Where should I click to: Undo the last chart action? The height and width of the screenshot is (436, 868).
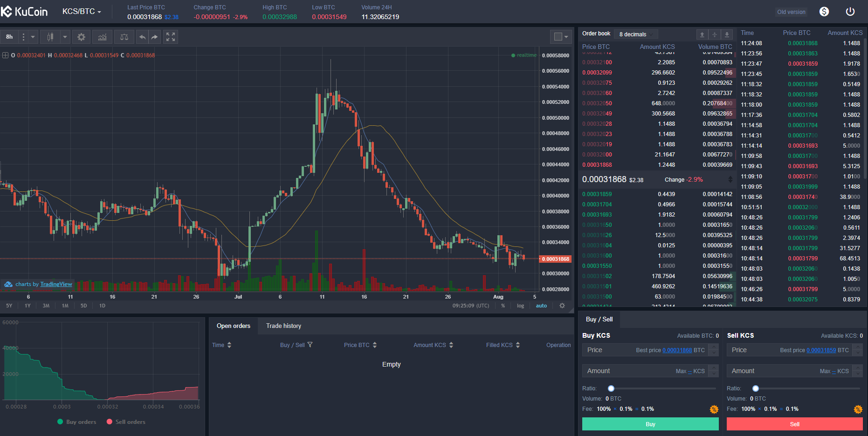[143, 37]
